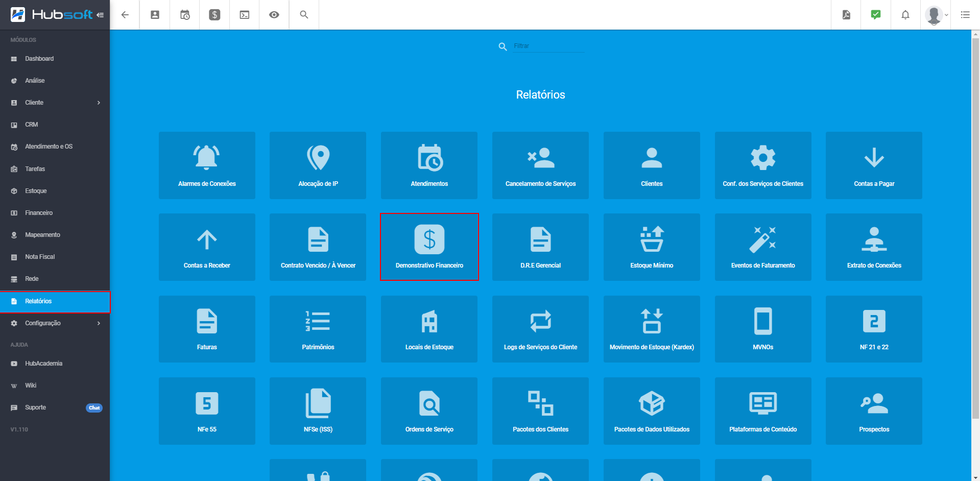Click the Filtrar search field
This screenshot has height=481, width=980.
click(x=548, y=46)
